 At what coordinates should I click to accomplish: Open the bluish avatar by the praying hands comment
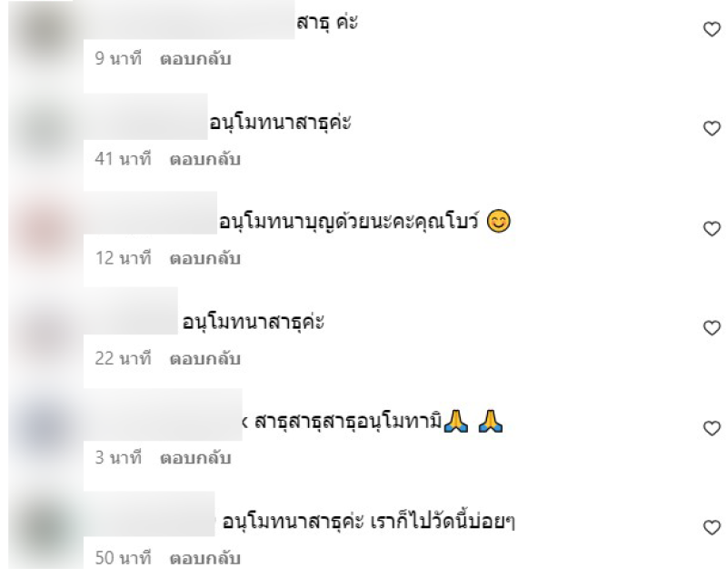[x=45, y=429]
